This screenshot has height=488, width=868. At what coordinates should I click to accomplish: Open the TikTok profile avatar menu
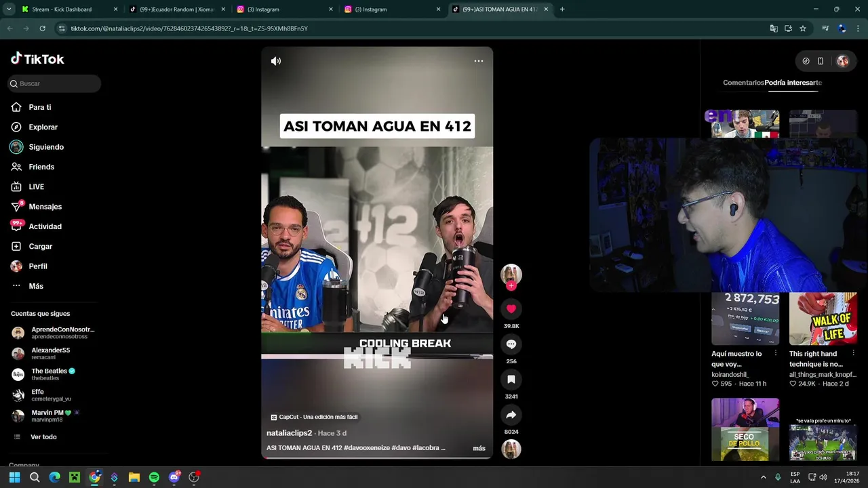(843, 61)
